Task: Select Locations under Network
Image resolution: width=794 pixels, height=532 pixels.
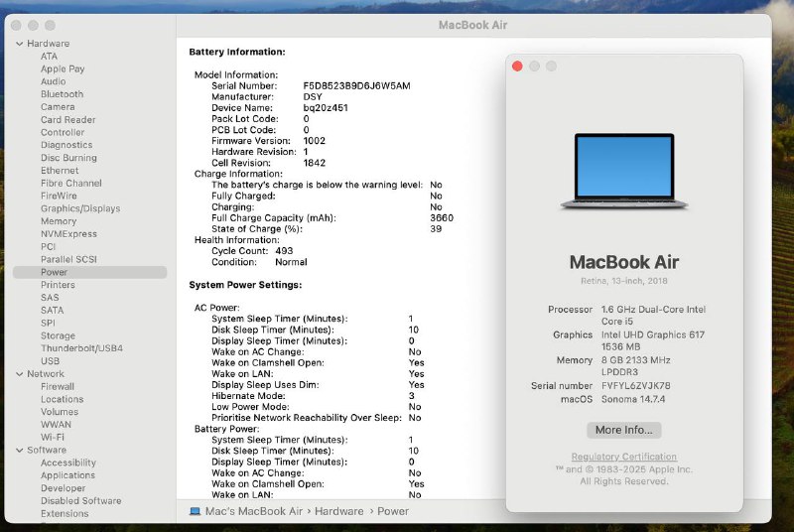Action: [62, 399]
